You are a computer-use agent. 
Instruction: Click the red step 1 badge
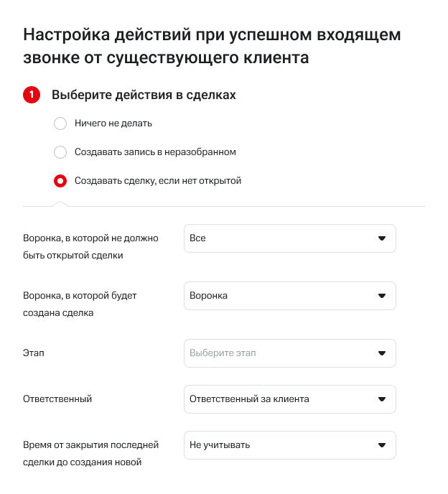pyautogui.click(x=32, y=95)
